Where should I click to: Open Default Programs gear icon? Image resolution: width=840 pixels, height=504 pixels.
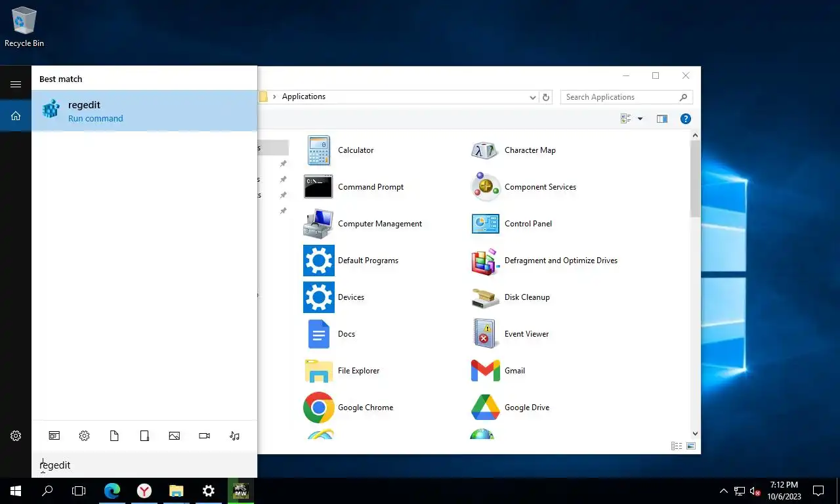(x=319, y=261)
